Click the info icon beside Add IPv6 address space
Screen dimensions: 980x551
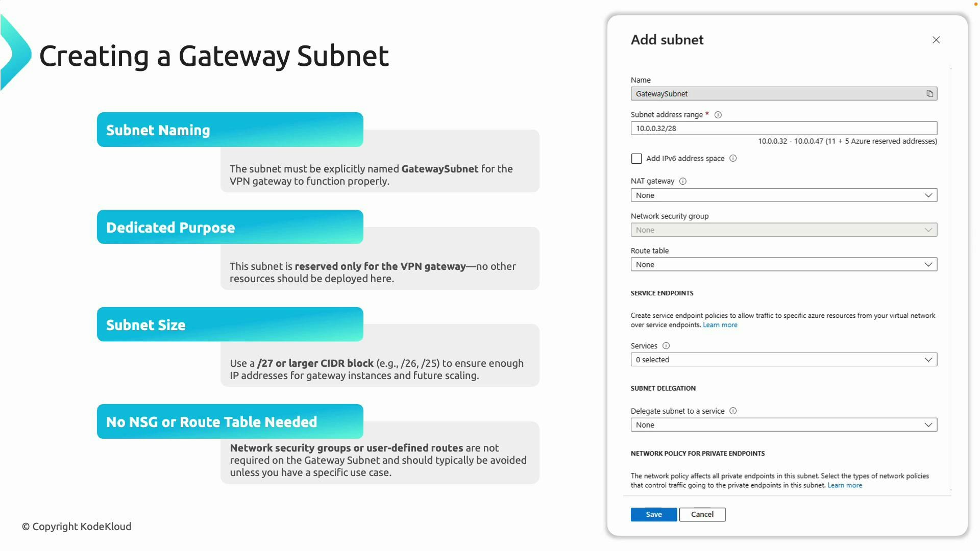coord(733,159)
